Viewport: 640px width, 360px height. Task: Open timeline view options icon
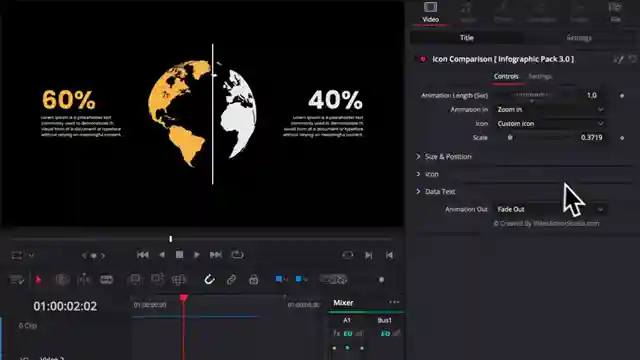coord(17,280)
